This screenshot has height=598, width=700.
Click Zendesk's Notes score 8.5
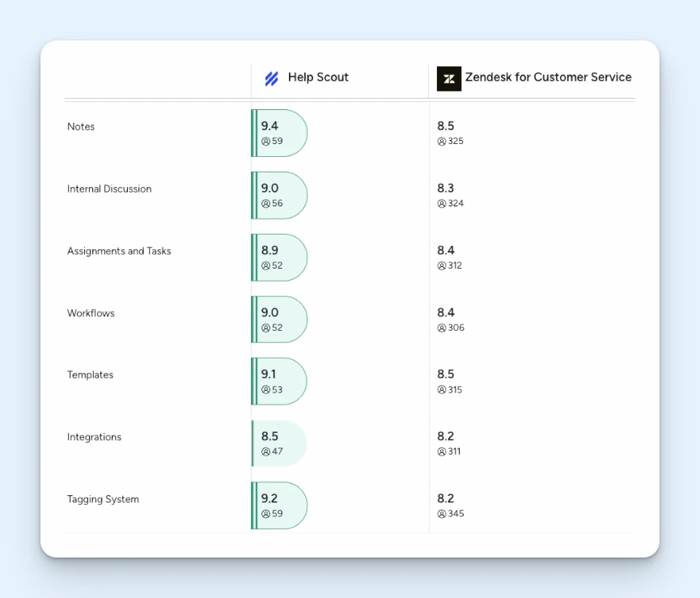(x=446, y=126)
